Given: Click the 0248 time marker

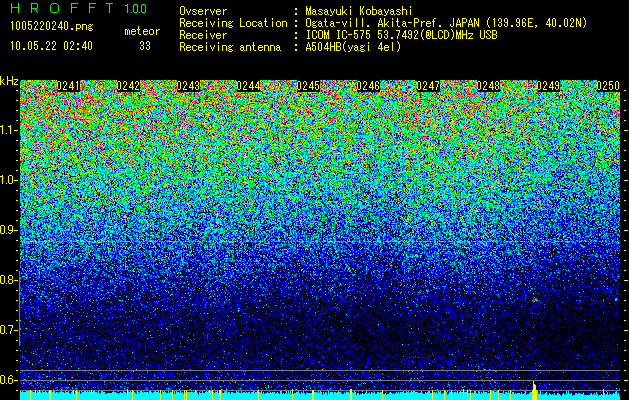Looking at the screenshot, I should pos(488,86).
